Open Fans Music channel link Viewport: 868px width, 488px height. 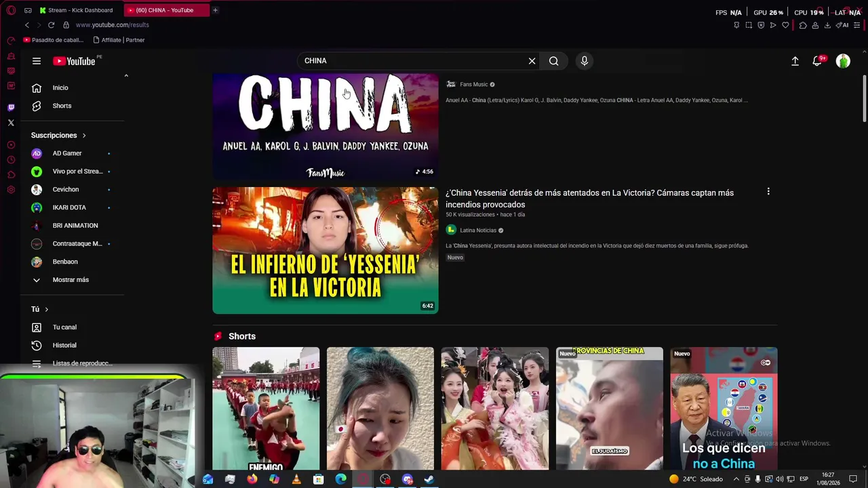click(x=473, y=85)
